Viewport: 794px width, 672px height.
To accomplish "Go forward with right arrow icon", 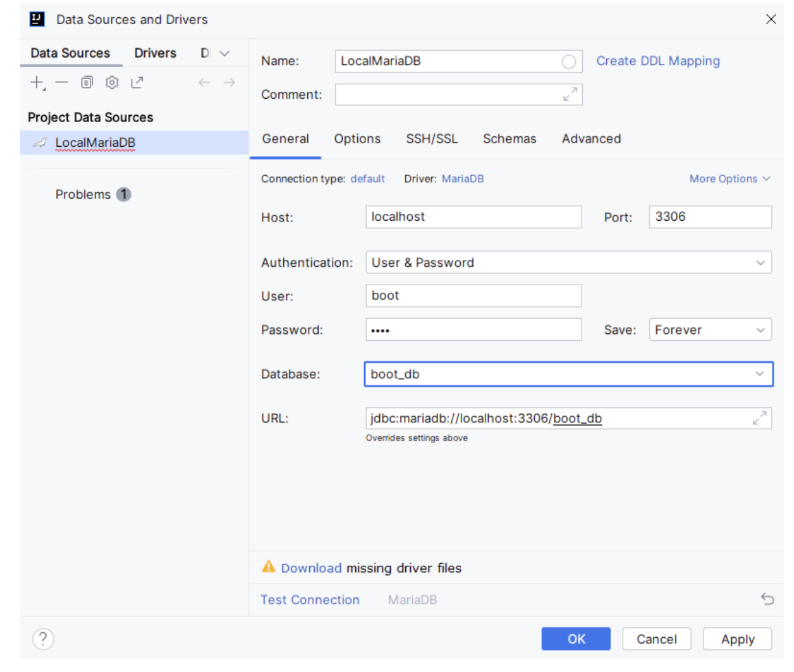I will [230, 82].
